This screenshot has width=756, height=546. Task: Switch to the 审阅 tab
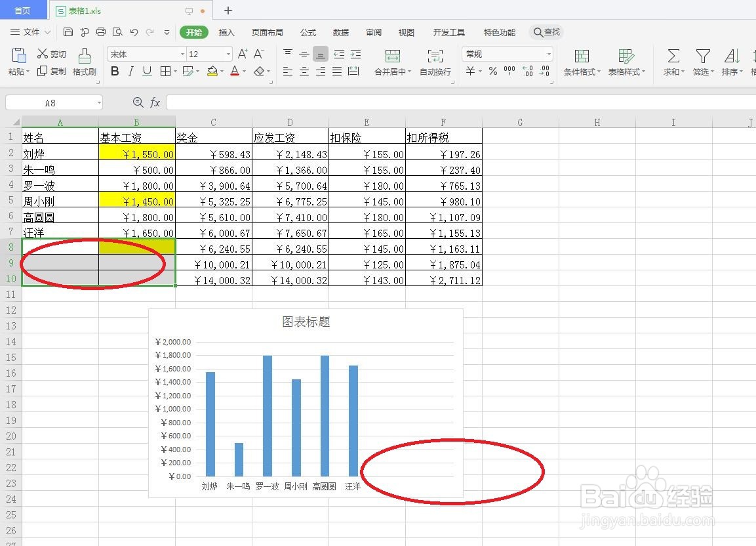374,32
